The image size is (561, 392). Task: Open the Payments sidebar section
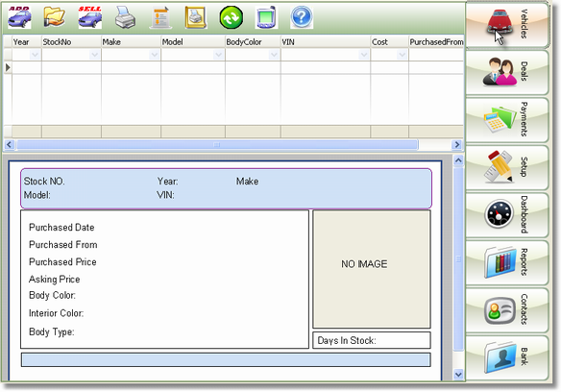tap(507, 120)
